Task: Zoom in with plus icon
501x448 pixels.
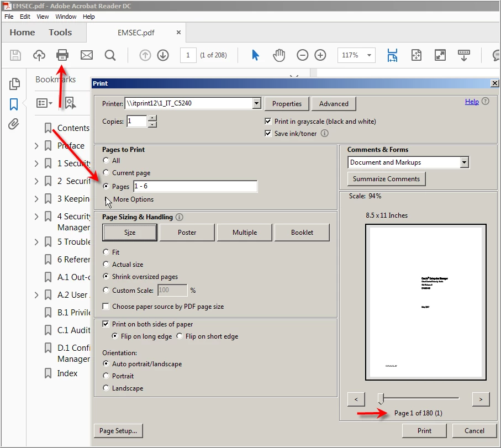Action: (320, 55)
